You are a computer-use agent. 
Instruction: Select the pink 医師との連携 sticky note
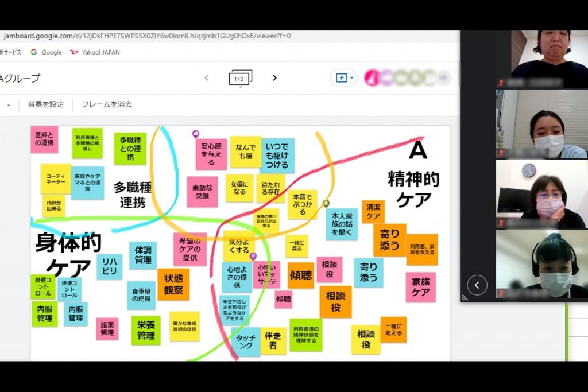click(x=44, y=139)
